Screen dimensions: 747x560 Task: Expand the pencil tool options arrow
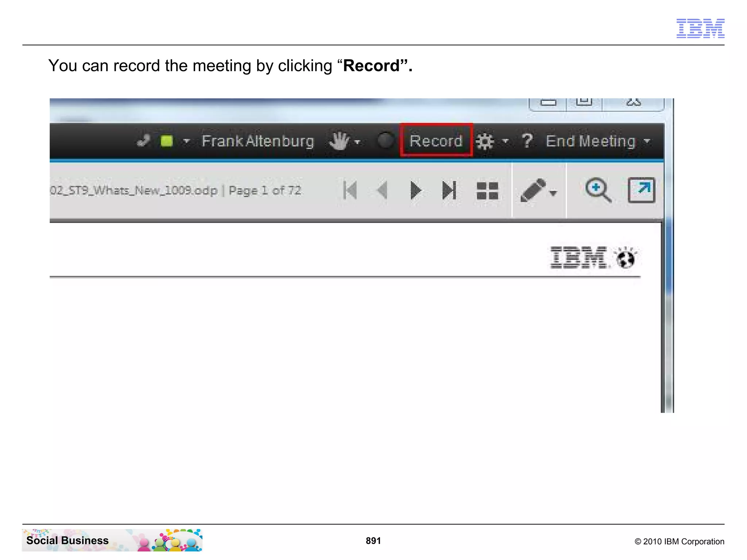(x=553, y=193)
